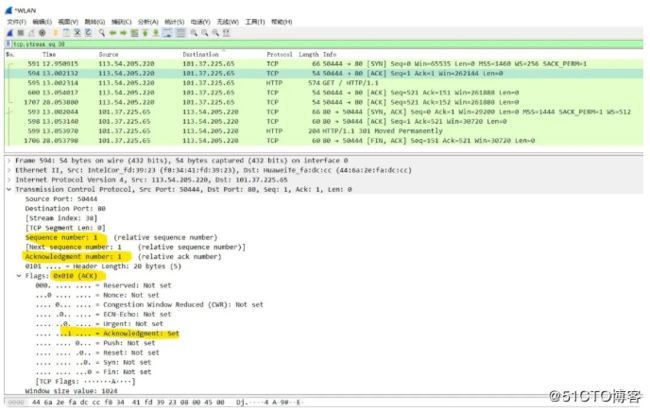Sort packets by the Protocol column

click(279, 54)
